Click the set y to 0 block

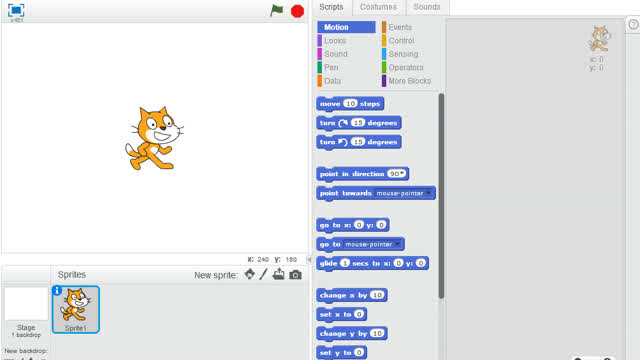coord(341,352)
